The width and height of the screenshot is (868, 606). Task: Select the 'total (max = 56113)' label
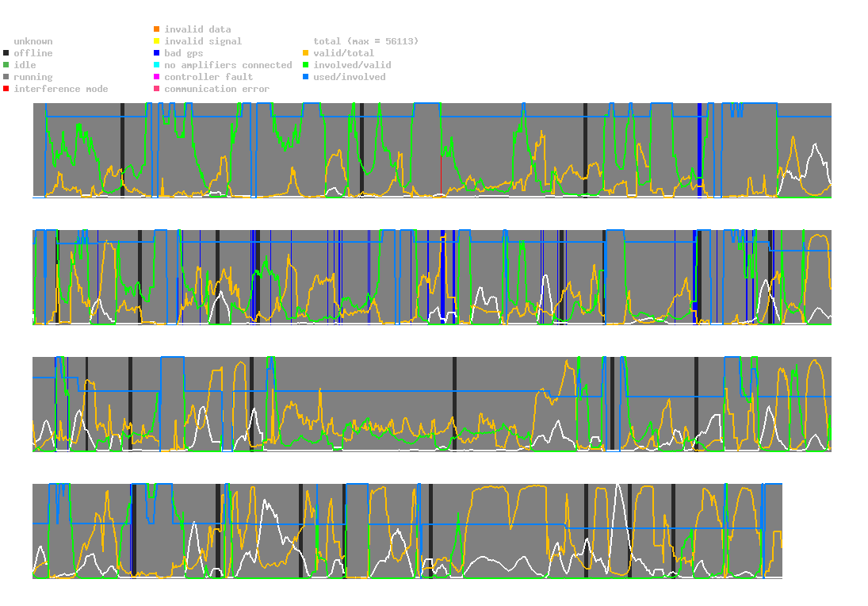tap(366, 41)
